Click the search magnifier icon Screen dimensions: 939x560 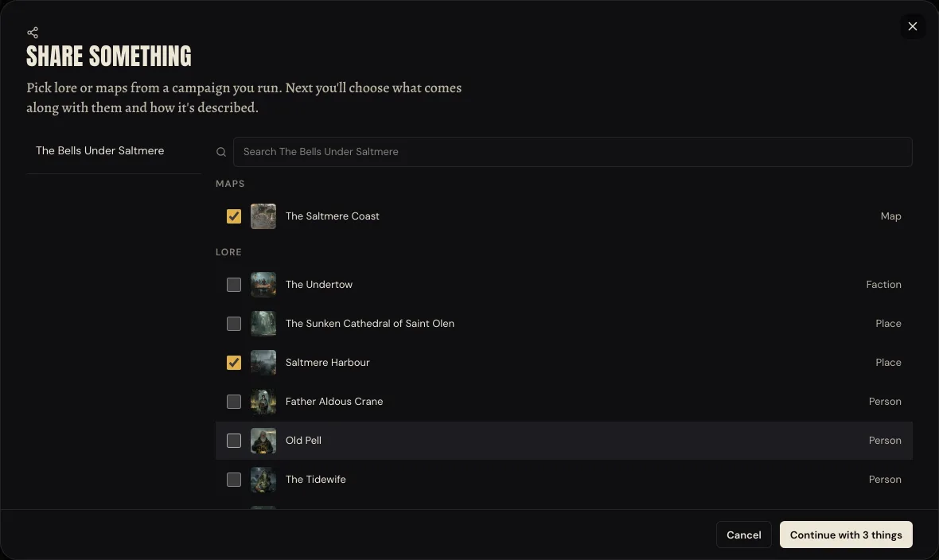(221, 152)
